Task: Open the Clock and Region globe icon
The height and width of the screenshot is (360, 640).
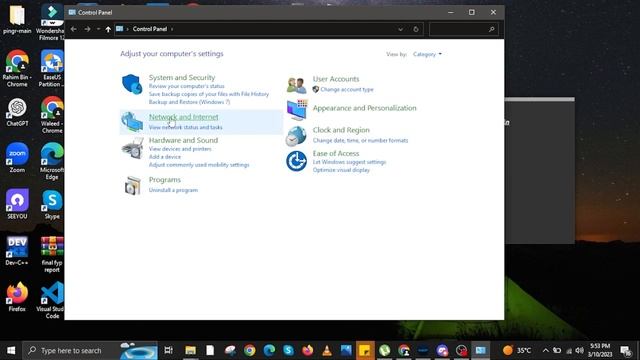Action: point(296,136)
